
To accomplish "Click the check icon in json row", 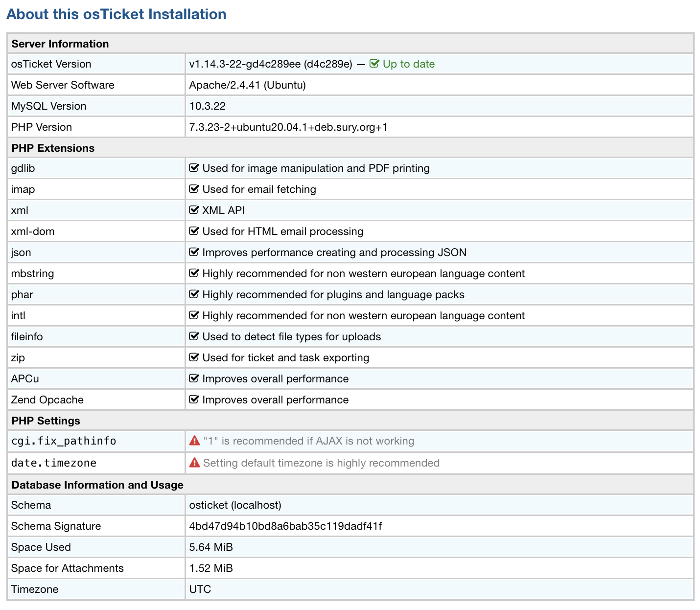I will click(194, 252).
